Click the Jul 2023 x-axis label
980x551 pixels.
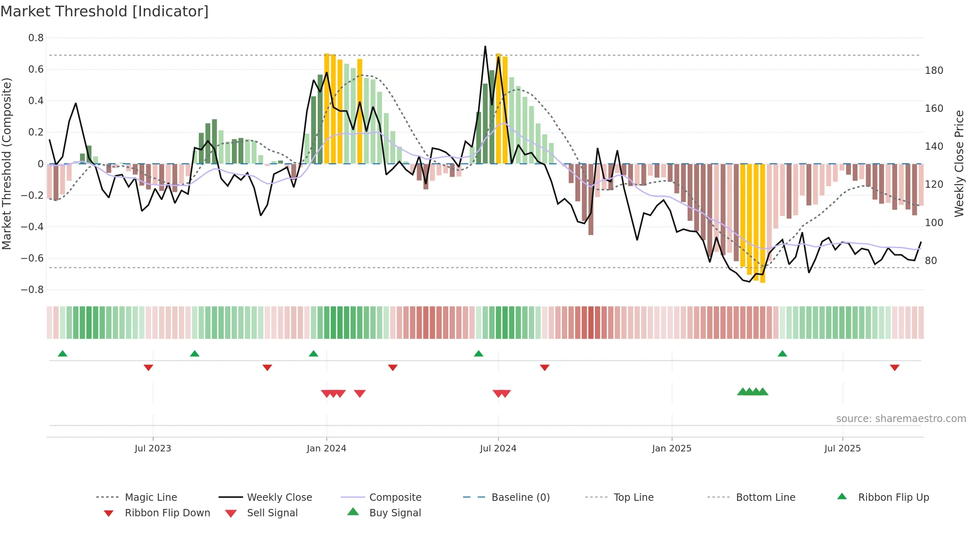tap(153, 449)
